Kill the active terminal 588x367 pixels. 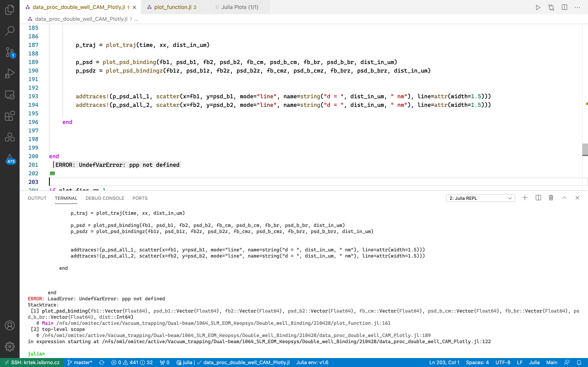coord(551,198)
